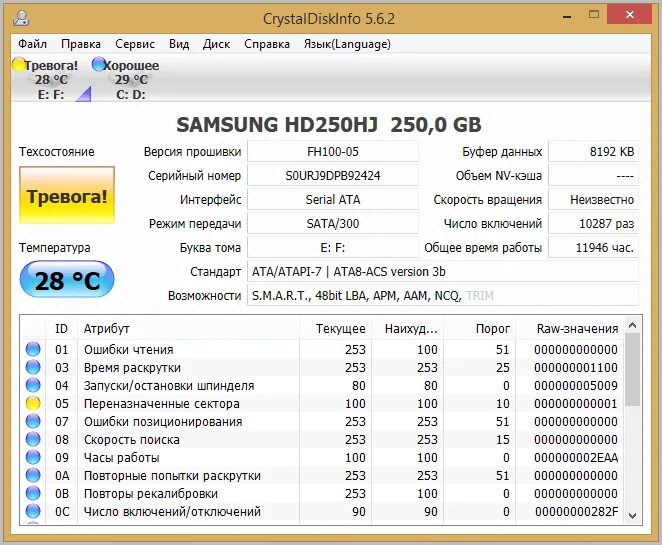Click the SAMSUNG HD250HJ 250,0 GB disk title
The height and width of the screenshot is (545, 662).
click(329, 125)
